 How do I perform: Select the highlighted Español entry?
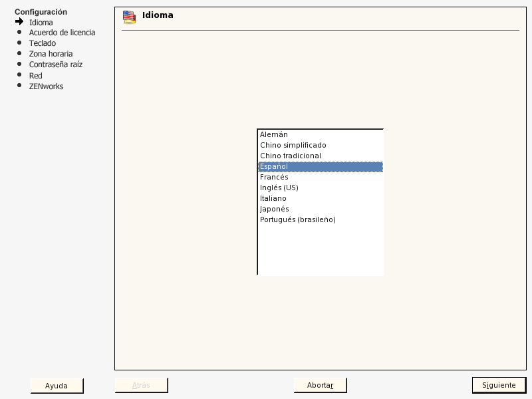tap(321, 167)
